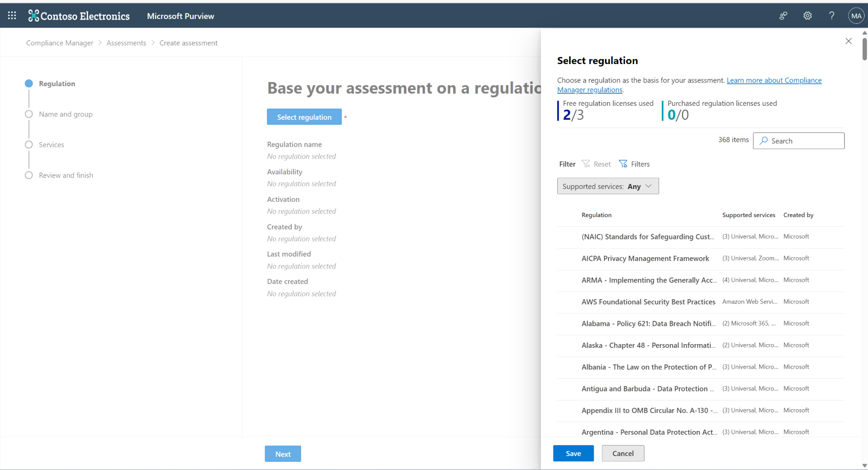The image size is (868, 470).
Task: Select Alaska Chapter 48 Personal Information row
Action: click(x=700, y=346)
